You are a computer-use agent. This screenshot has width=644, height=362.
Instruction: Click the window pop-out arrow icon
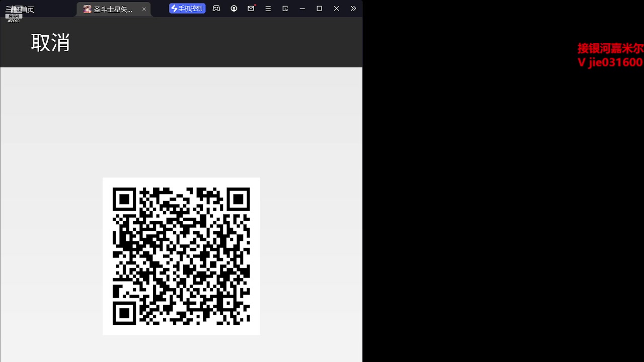pyautogui.click(x=285, y=9)
